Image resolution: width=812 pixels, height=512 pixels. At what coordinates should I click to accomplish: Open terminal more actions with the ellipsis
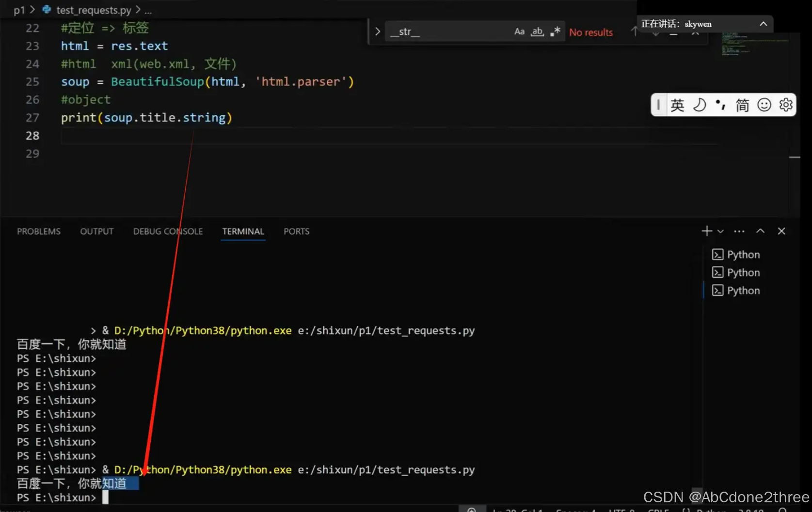point(739,231)
